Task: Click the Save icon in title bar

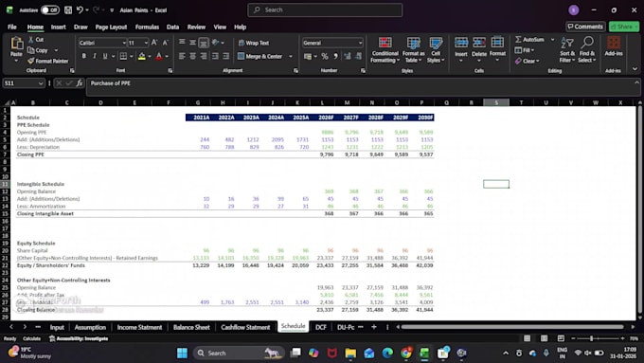Action: tap(68, 9)
